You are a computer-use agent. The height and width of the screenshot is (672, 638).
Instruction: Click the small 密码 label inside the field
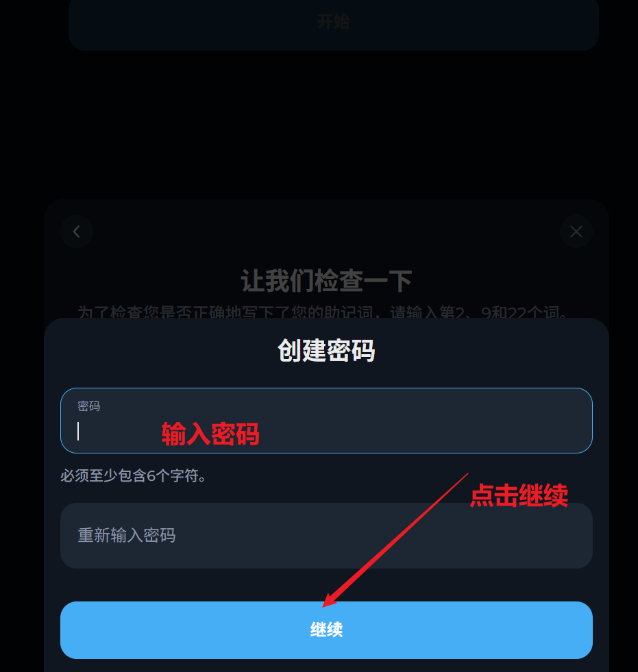pos(89,406)
